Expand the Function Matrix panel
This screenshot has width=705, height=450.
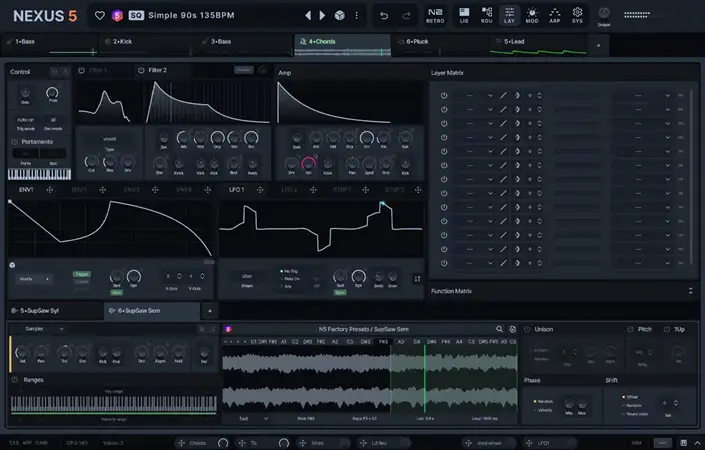pos(691,291)
